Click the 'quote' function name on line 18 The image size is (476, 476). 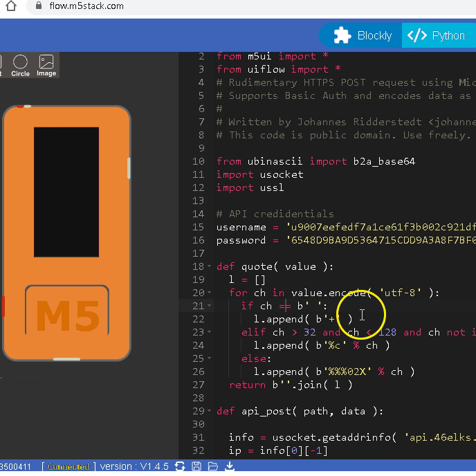point(257,266)
